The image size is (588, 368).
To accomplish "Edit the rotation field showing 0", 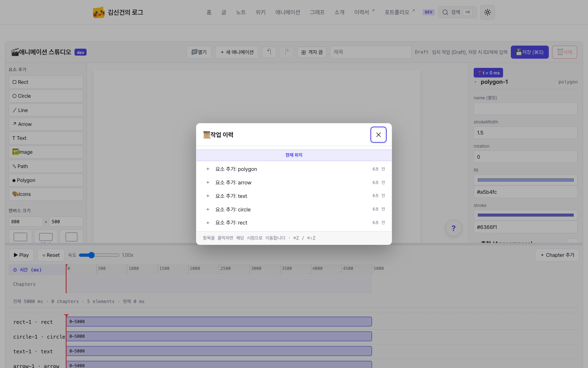I will (x=526, y=157).
